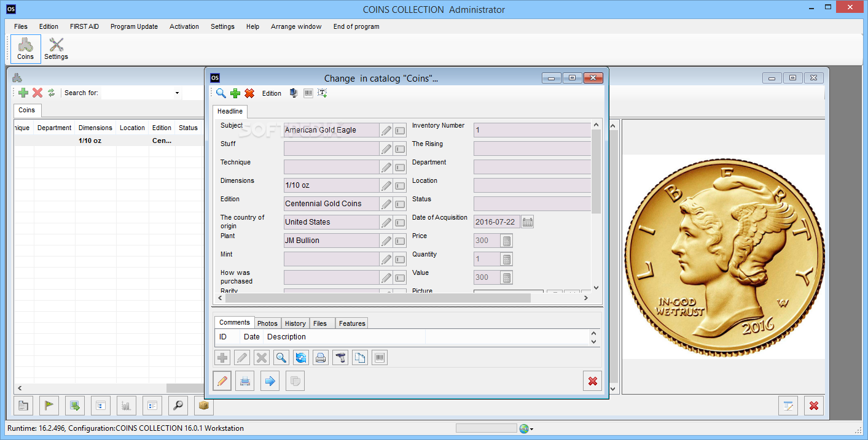
Task: Click the printer icon in Comments toolbar
Action: point(321,358)
